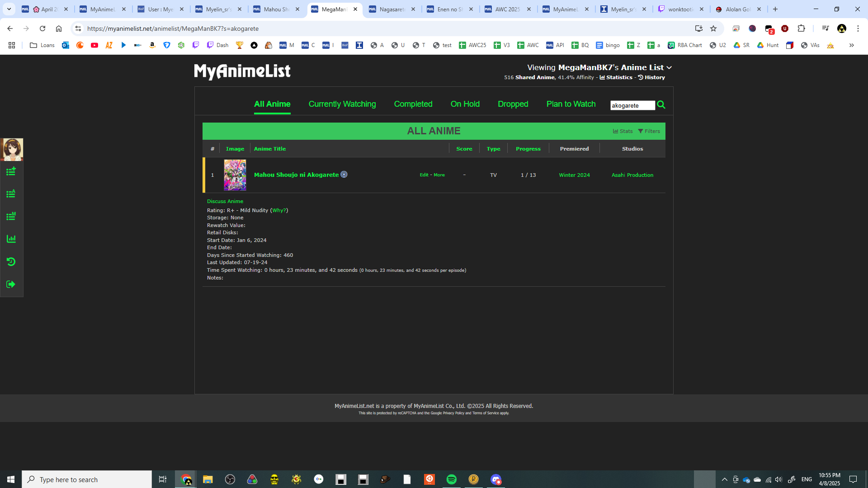The height and width of the screenshot is (488, 868).
Task: Open the apps grid icon in bookmarks bar
Action: pyautogui.click(x=12, y=45)
